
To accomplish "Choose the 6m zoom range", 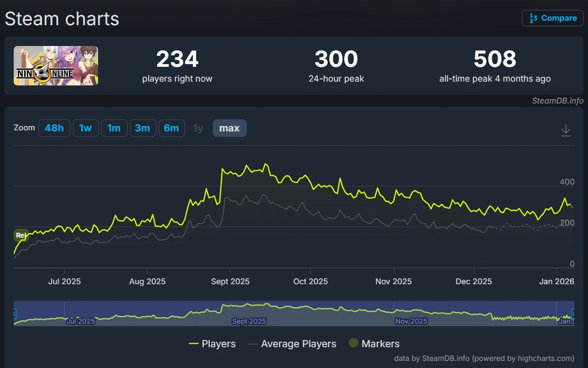I will (x=172, y=128).
